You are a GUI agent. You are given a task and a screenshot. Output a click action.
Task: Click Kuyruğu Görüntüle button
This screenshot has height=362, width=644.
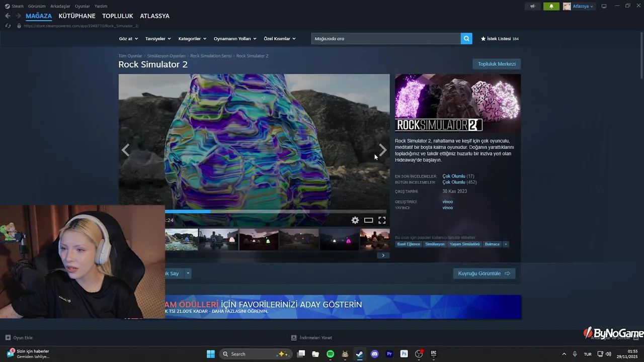(x=484, y=274)
